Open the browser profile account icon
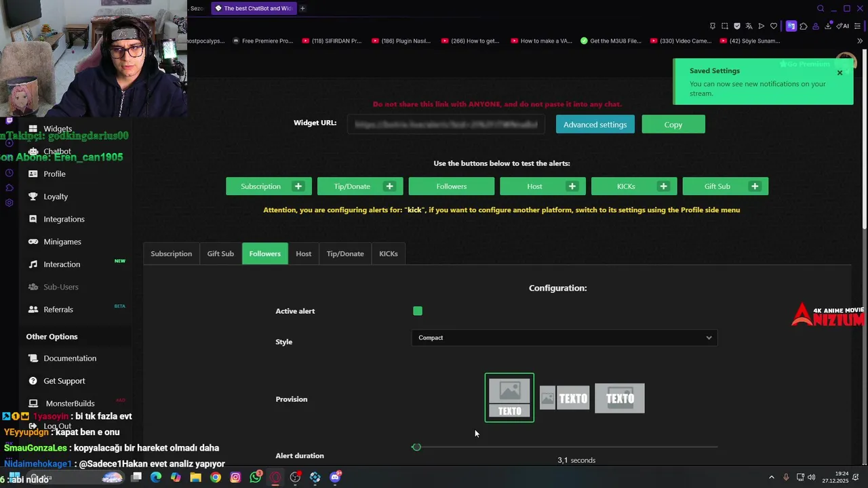Image resolution: width=868 pixels, height=488 pixels. coord(816,26)
